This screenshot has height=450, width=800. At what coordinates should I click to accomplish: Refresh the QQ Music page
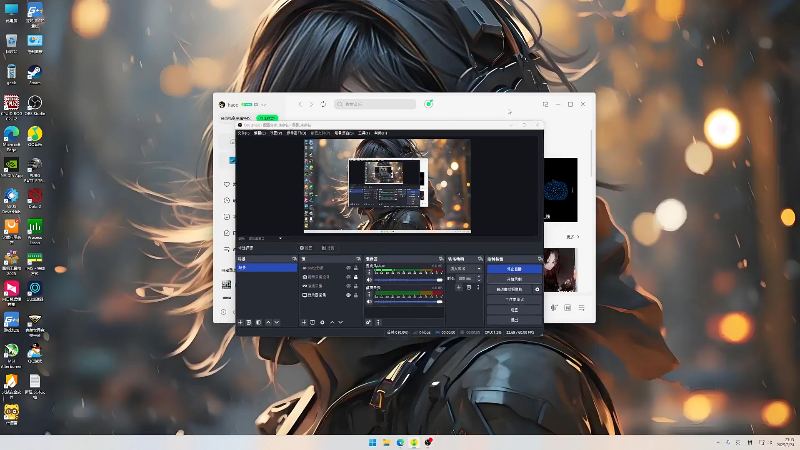tap(323, 104)
